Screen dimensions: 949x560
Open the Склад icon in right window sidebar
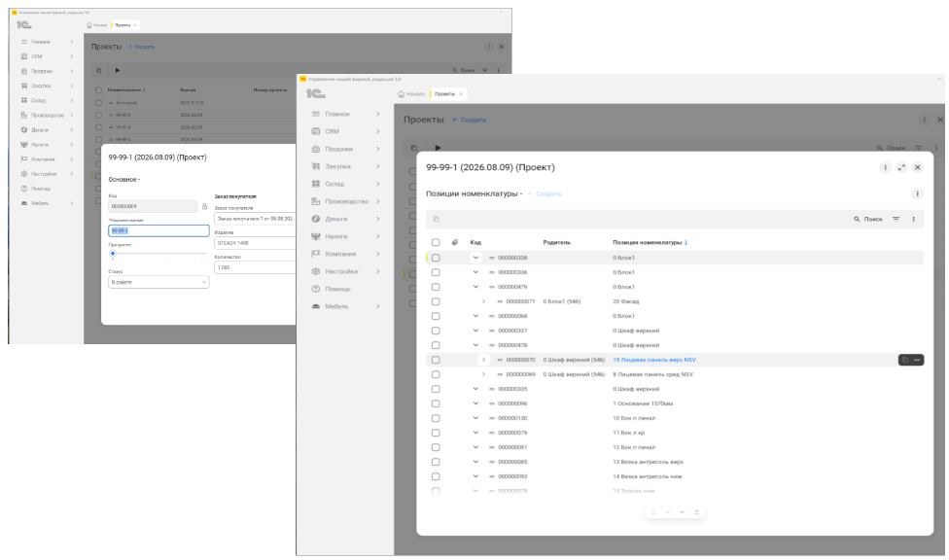click(315, 184)
